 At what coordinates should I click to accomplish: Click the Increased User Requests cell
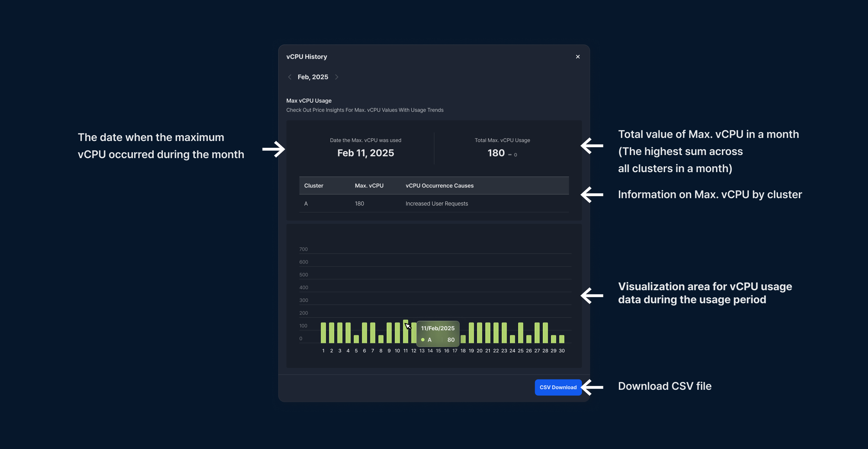point(436,204)
